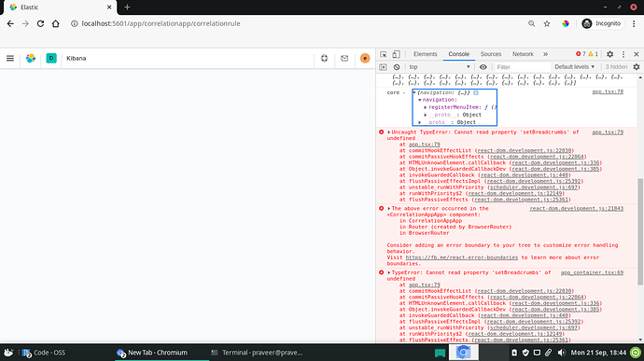Click the 7 errors counter
Viewport: 644px width, 361px height.
coord(581,54)
